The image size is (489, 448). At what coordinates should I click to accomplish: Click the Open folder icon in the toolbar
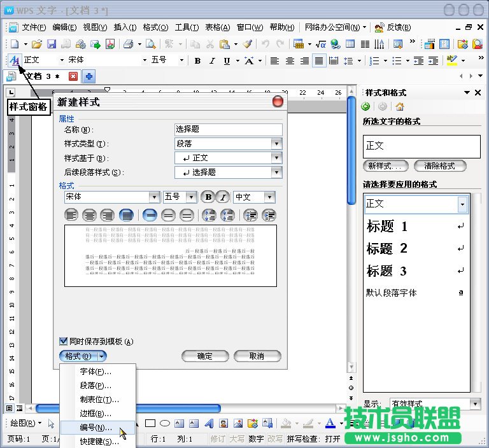(36, 44)
